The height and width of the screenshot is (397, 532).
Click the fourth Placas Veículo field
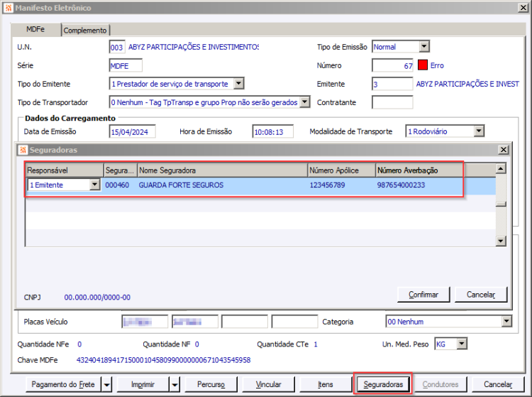[x=295, y=322]
